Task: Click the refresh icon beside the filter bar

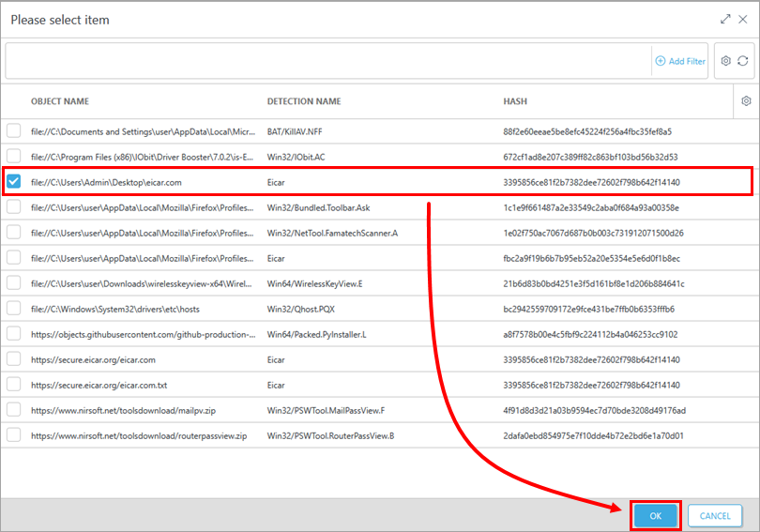Action: coord(742,61)
